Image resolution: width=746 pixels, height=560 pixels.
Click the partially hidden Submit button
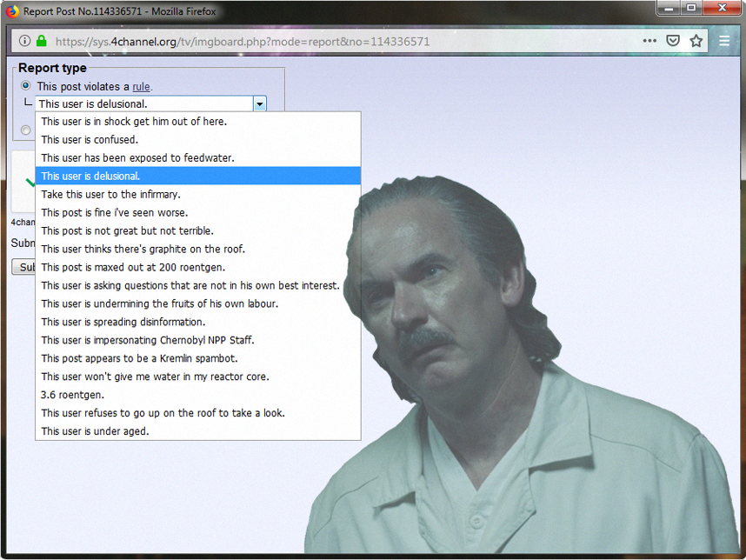[23, 267]
